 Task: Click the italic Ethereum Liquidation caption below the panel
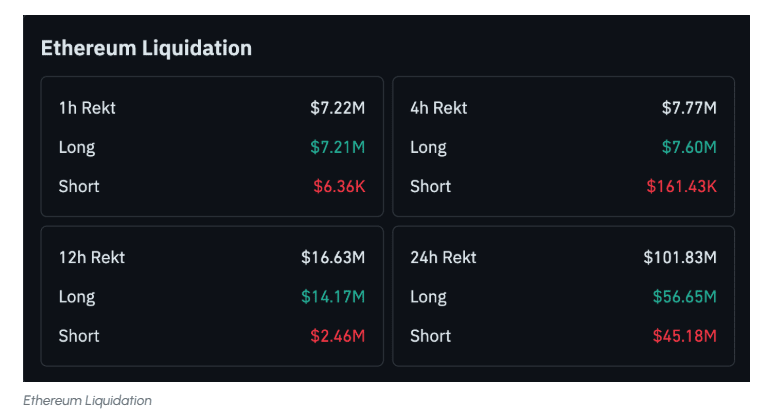click(x=87, y=400)
